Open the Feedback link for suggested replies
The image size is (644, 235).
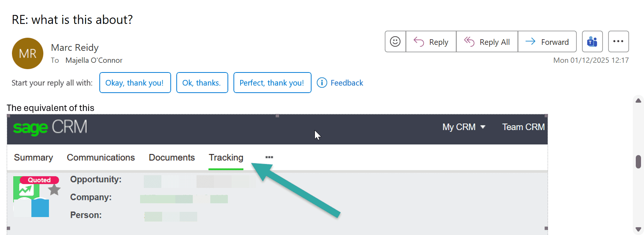(347, 83)
